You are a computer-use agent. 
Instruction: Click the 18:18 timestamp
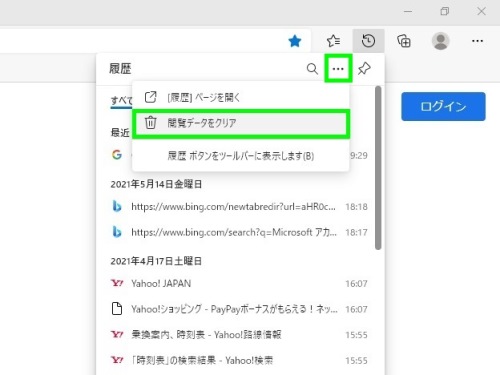pos(356,207)
